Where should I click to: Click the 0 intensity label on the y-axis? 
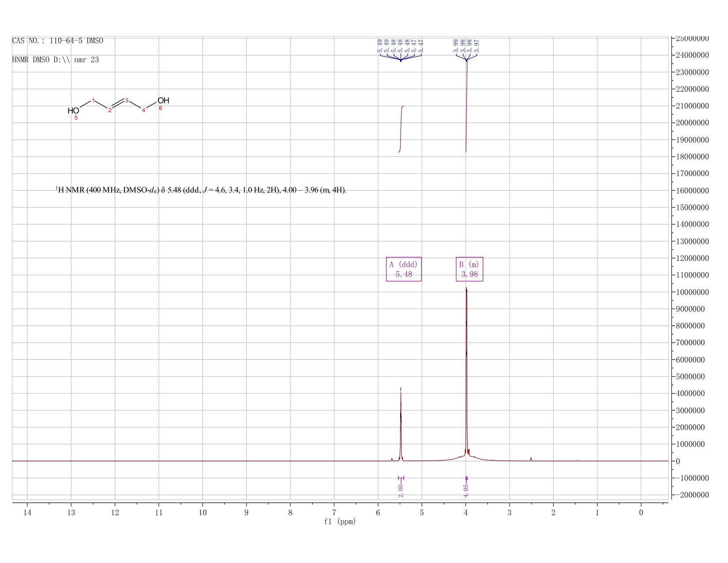point(678,461)
